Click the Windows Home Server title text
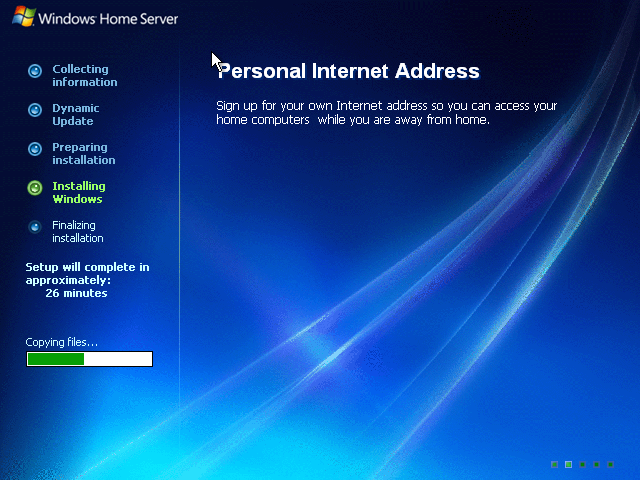 (108, 19)
